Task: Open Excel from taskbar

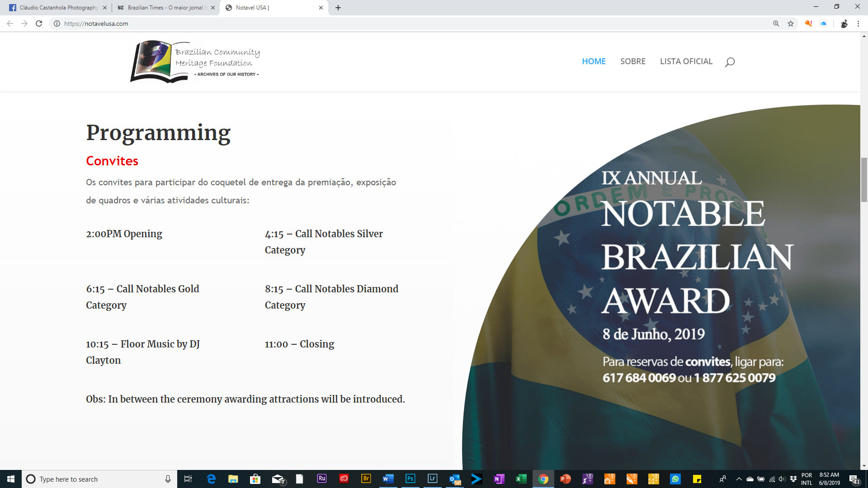Action: 521,479
